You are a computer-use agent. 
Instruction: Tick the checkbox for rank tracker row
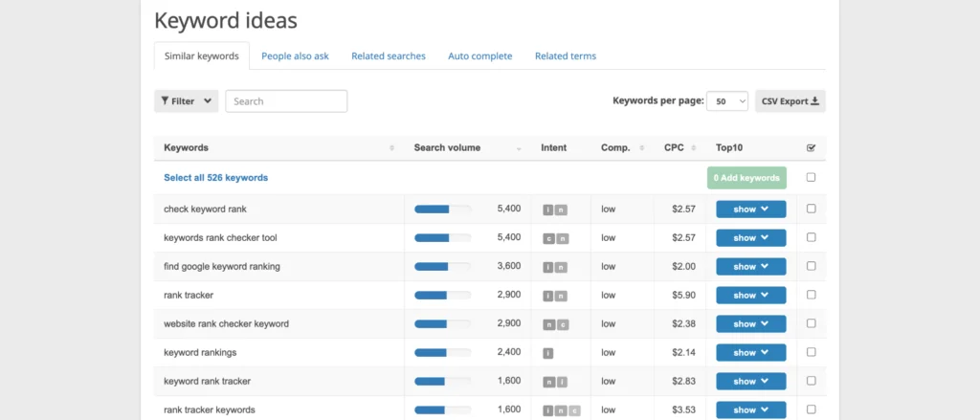[812, 295]
